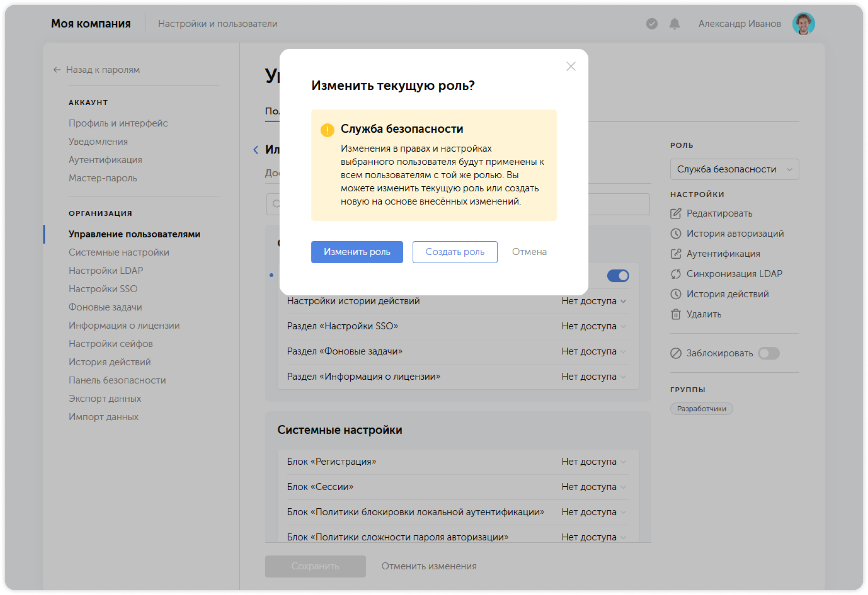
Task: Click the Аутентификация icon in settings list
Action: pyautogui.click(x=676, y=254)
